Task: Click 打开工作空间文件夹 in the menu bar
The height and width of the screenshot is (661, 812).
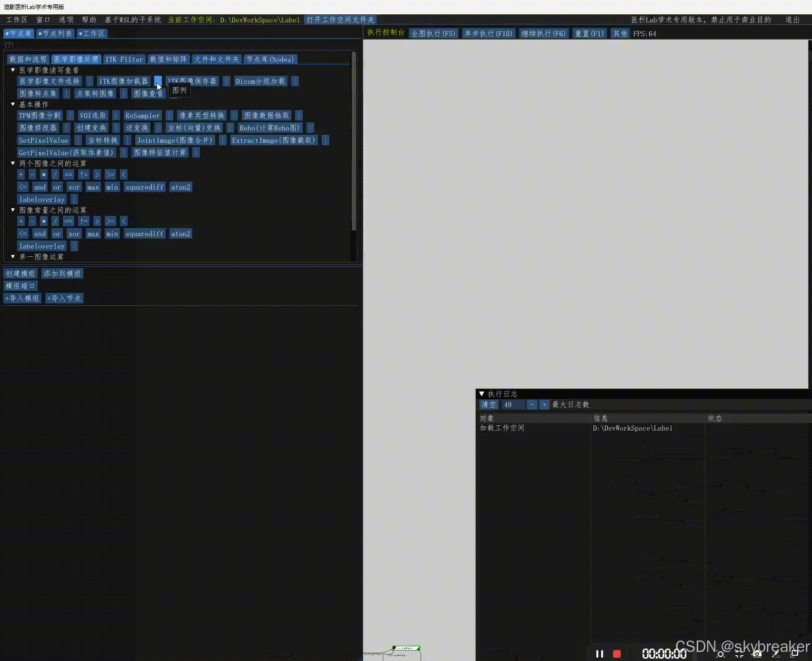Action: tap(340, 20)
